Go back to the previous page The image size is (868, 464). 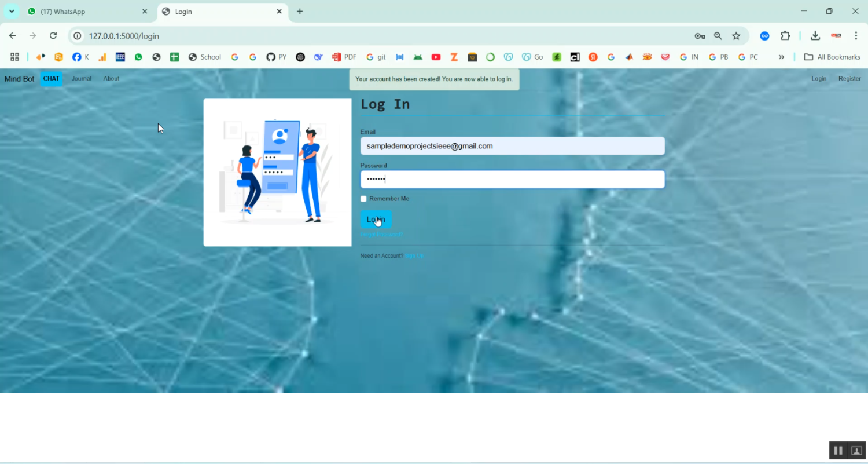pyautogui.click(x=13, y=36)
